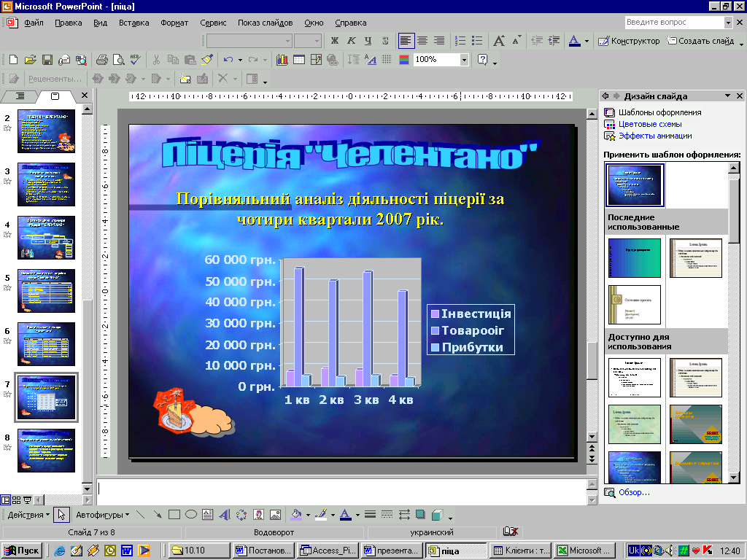Click in the Введите вопрос help field
The height and width of the screenshot is (560, 747).
click(675, 22)
